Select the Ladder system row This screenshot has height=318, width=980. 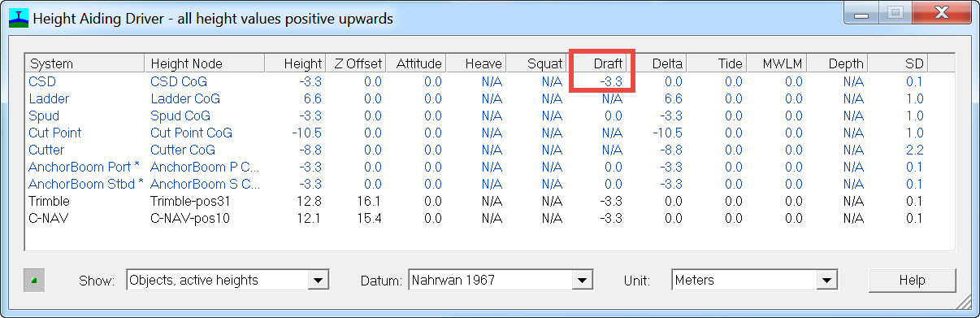(490, 98)
